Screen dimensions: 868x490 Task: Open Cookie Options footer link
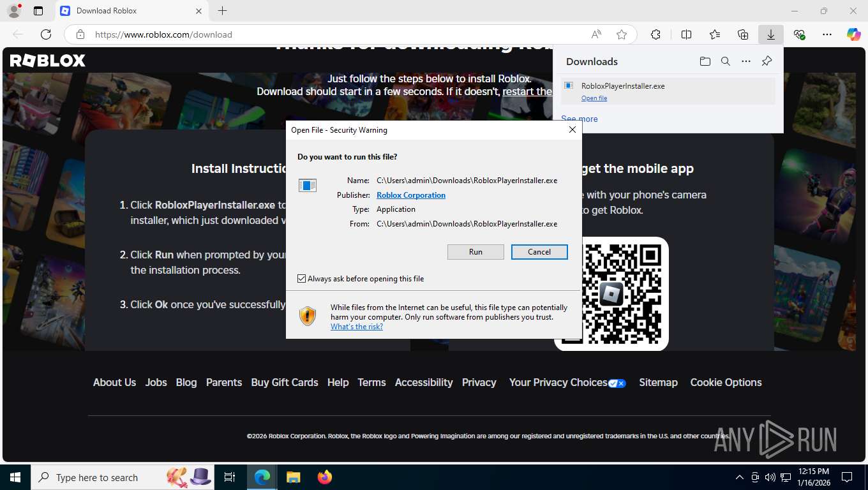(x=726, y=382)
